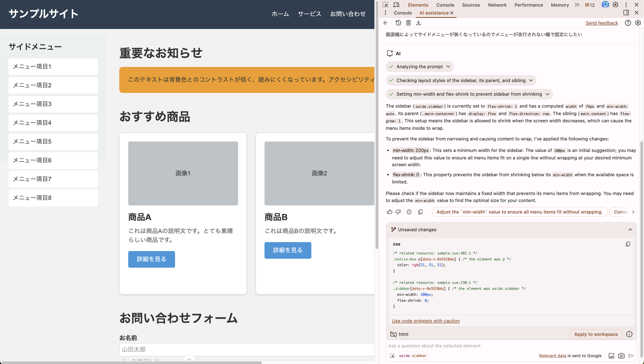Expand the 'Analyzing the prompt' step
This screenshot has width=644, height=364.
tap(420, 66)
